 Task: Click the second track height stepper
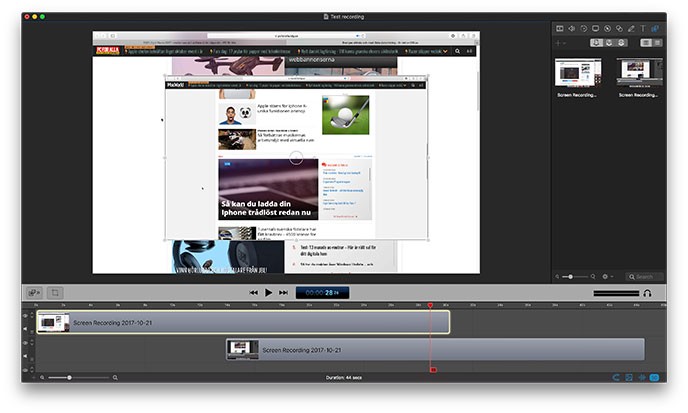click(32, 343)
